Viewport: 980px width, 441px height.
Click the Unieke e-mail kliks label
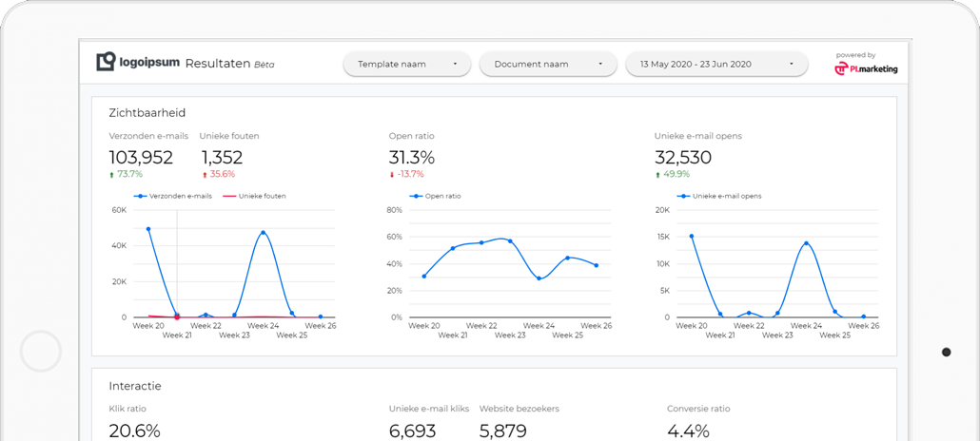pos(429,409)
